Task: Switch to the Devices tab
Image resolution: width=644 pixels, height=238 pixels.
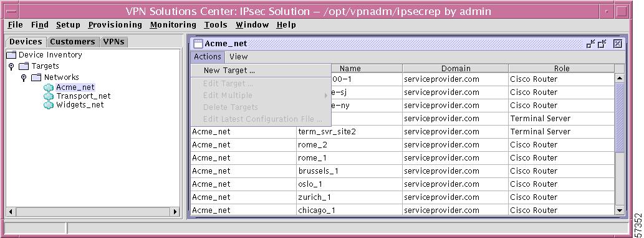Action: (26, 42)
